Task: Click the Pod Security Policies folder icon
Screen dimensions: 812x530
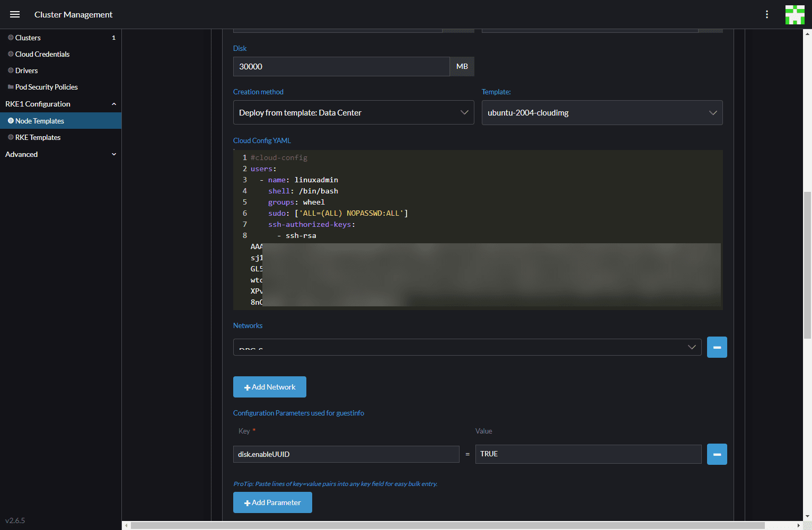Action: (x=11, y=87)
